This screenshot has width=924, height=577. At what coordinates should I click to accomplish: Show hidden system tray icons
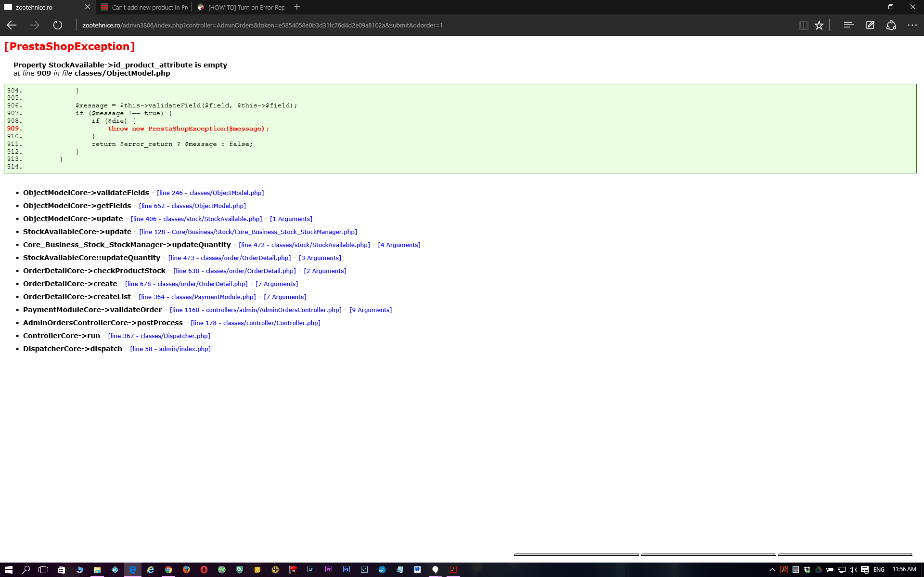coord(772,570)
